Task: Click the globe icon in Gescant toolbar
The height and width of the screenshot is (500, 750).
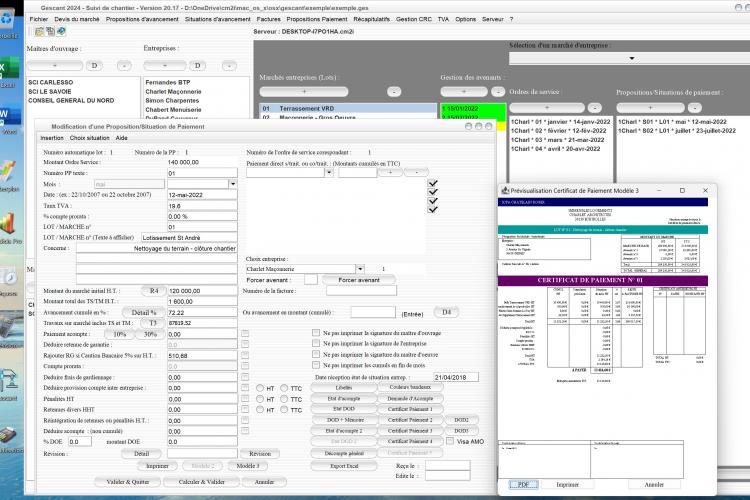Action: pyautogui.click(x=61, y=31)
